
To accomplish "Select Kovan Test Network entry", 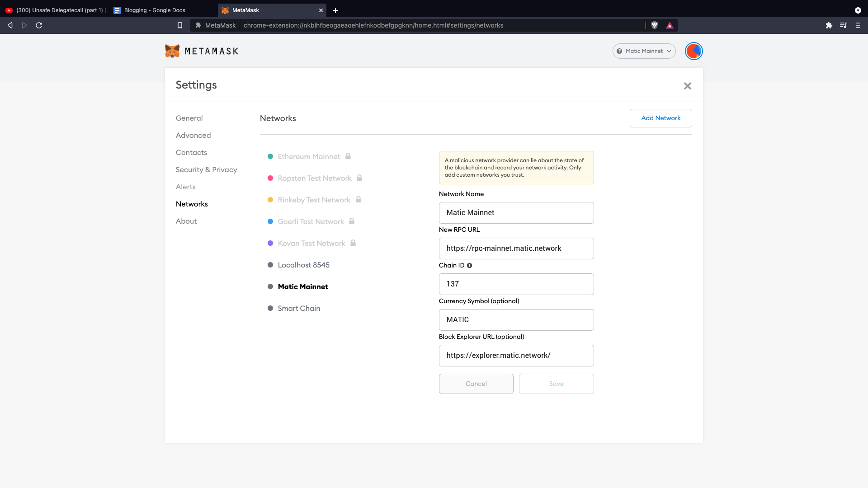I will pyautogui.click(x=311, y=243).
